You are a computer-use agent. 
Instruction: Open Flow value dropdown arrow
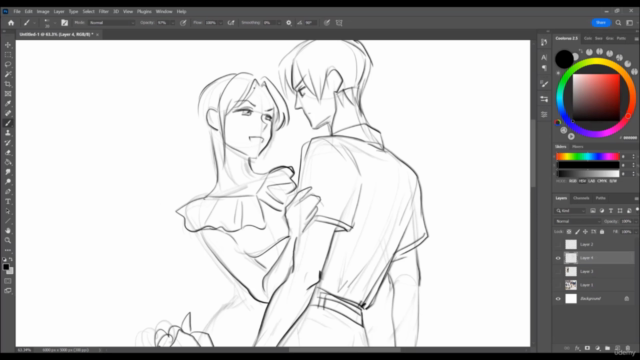221,23
